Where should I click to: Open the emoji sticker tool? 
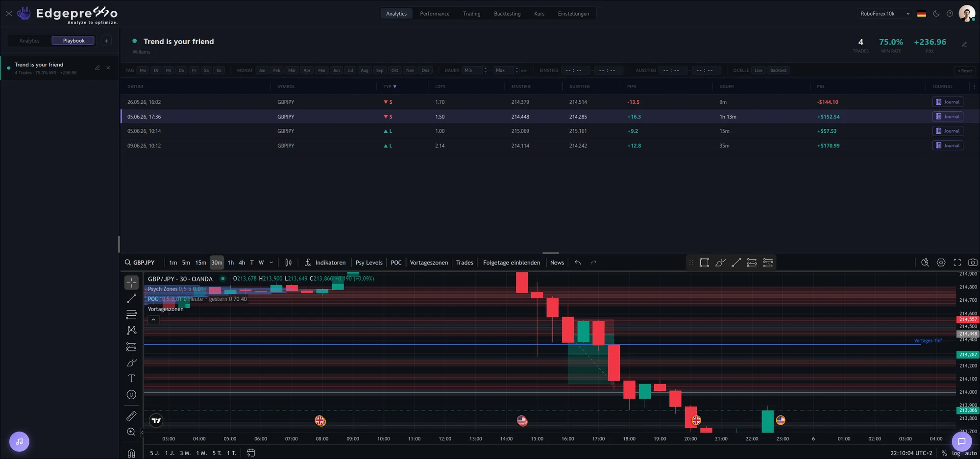point(131,395)
